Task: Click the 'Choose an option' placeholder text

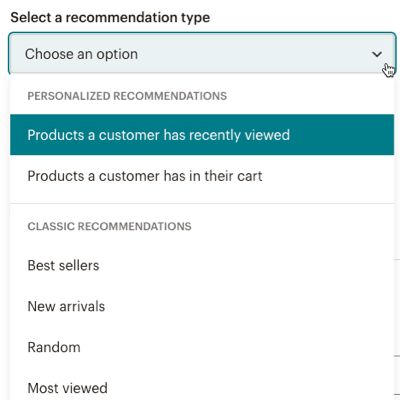Action: (81, 54)
